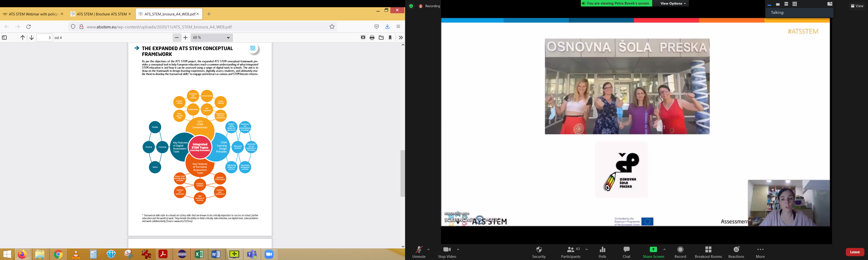This screenshot has height=260, width=868.
Task: Click scroll down arrow of PDF viewer
Action: click(x=403, y=246)
